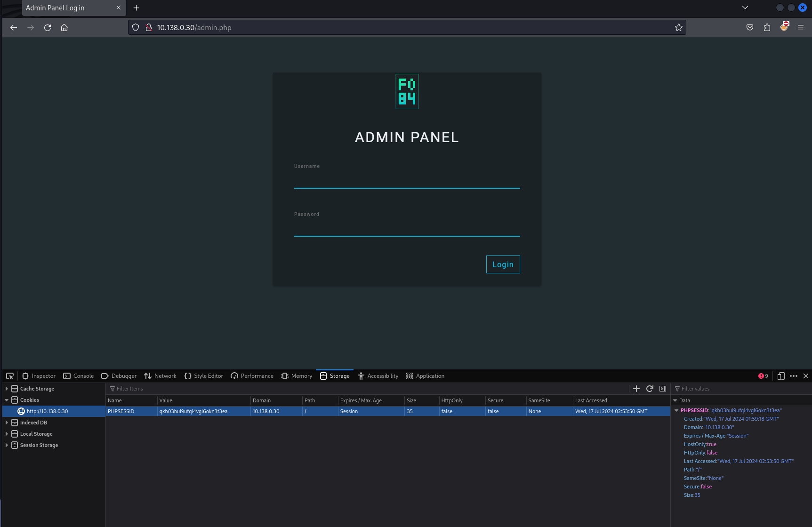
Task: Expand the Local Storage tree node
Action: point(7,434)
